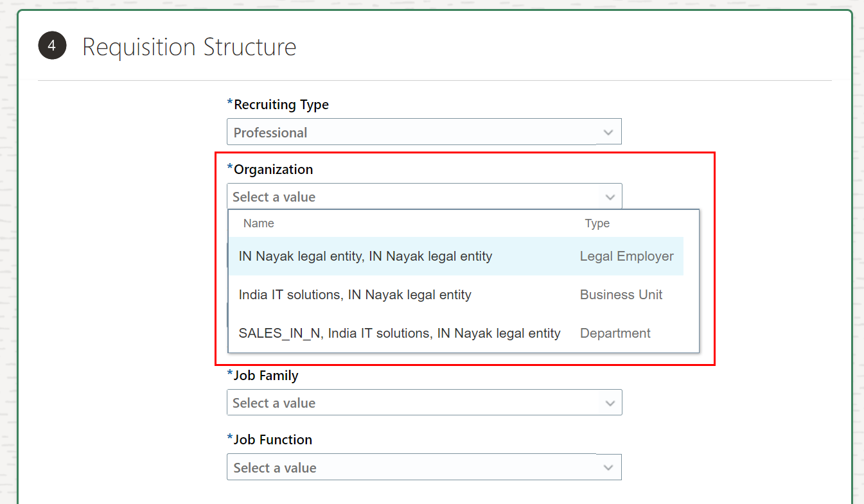Image resolution: width=864 pixels, height=504 pixels.
Task: Click the Job Function dropdown chevron icon
Action: [608, 467]
